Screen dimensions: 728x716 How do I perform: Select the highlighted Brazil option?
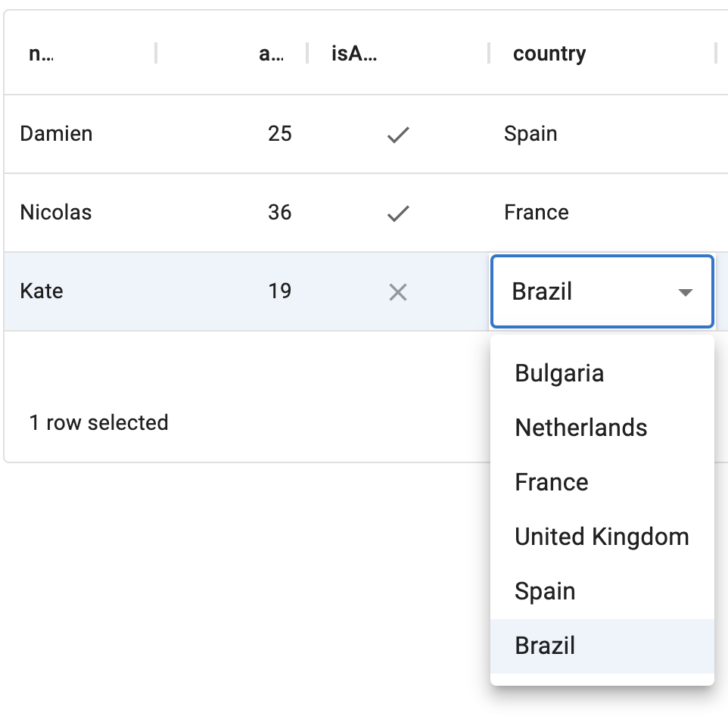pos(545,646)
